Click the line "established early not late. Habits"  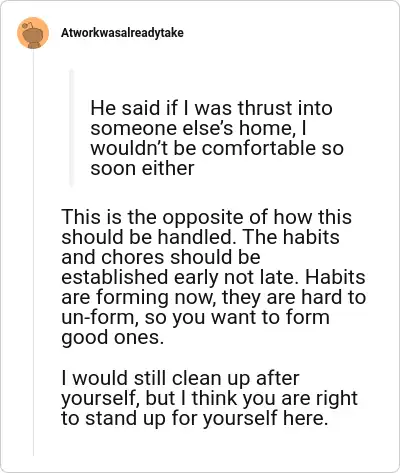click(x=213, y=277)
